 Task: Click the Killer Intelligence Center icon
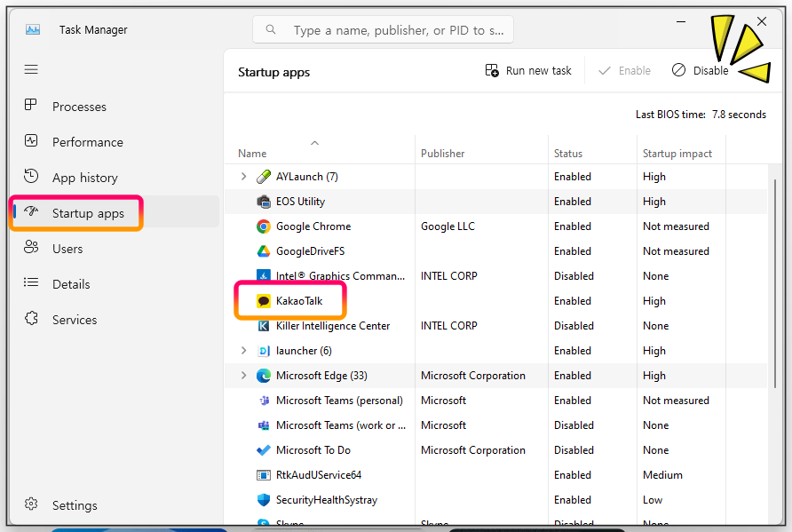[264, 326]
